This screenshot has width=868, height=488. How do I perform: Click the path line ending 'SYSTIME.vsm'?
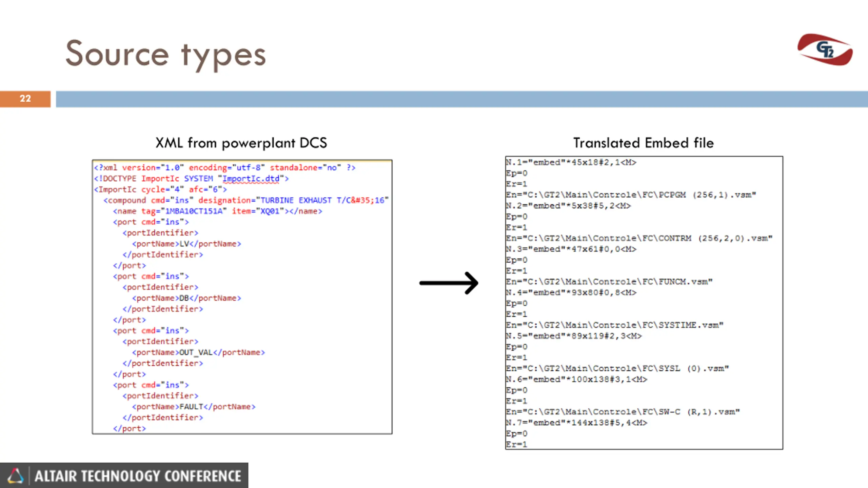pos(615,325)
